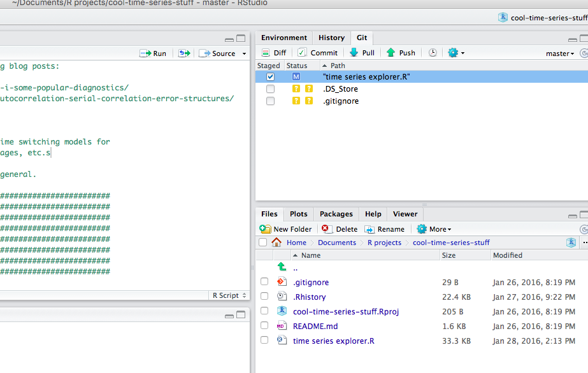Go to parent directory green arrow
Image resolution: width=588 pixels, height=373 pixels.
pyautogui.click(x=282, y=268)
